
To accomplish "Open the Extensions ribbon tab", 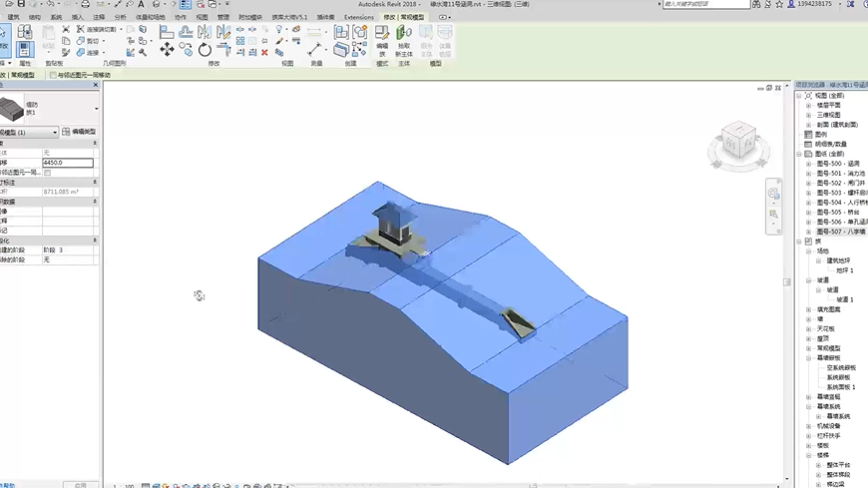I will click(x=359, y=17).
